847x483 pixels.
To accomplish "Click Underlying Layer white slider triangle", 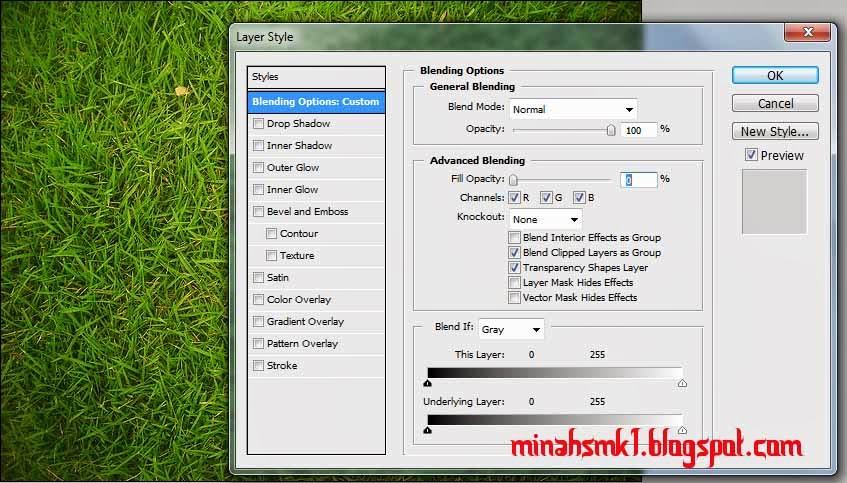I will click(x=682, y=430).
